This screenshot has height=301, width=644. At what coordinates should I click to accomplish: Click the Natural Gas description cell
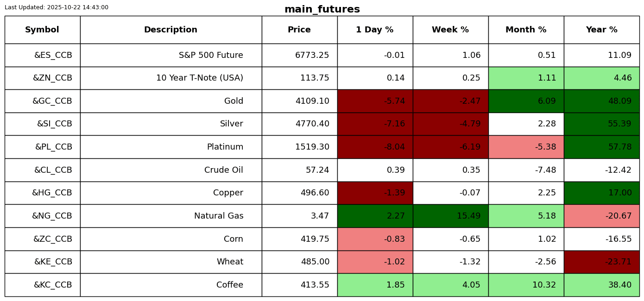point(219,216)
